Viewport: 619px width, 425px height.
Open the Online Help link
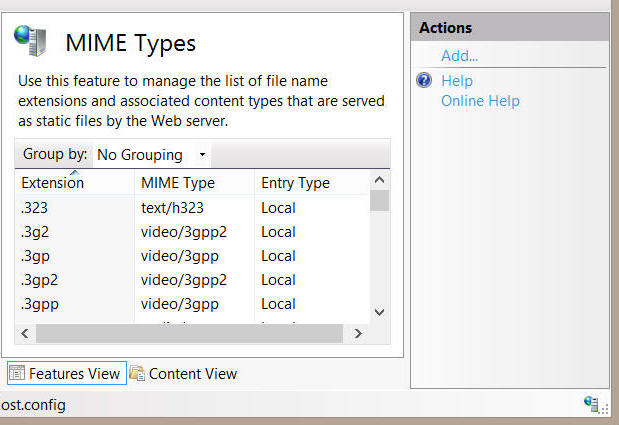[480, 100]
